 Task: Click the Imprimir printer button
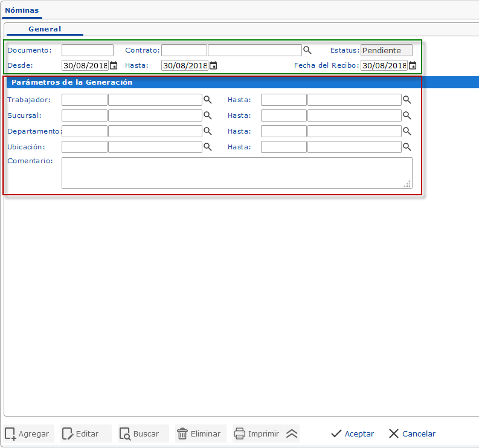pos(257,433)
